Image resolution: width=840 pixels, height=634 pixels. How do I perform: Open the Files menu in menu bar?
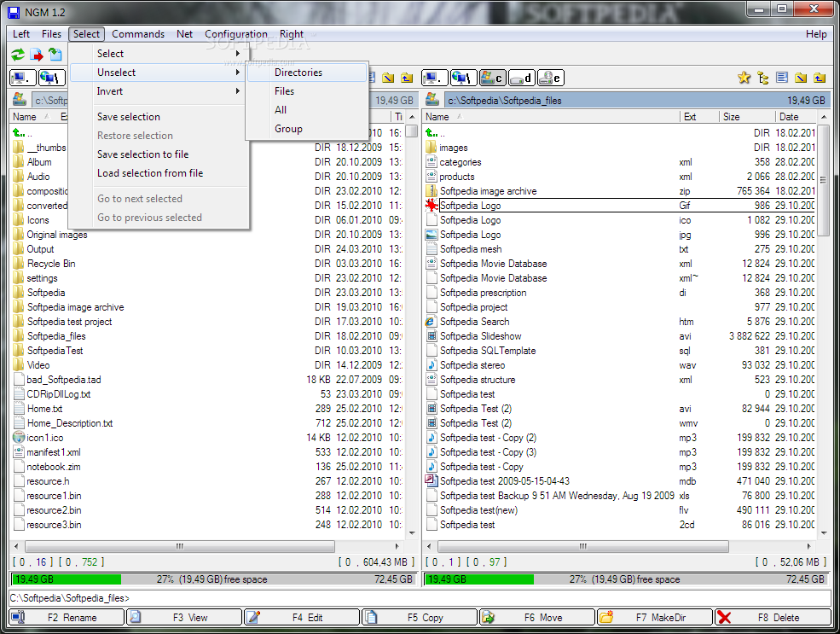(51, 34)
